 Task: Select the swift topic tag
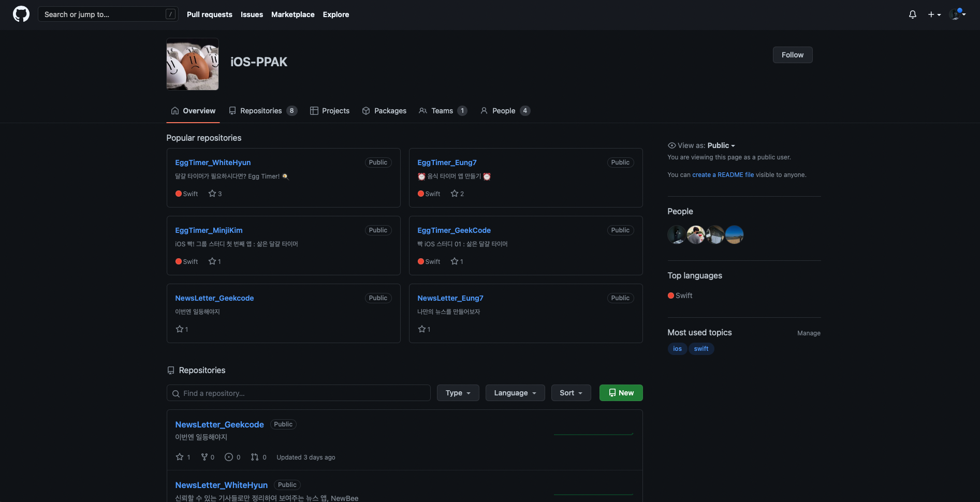[701, 349]
